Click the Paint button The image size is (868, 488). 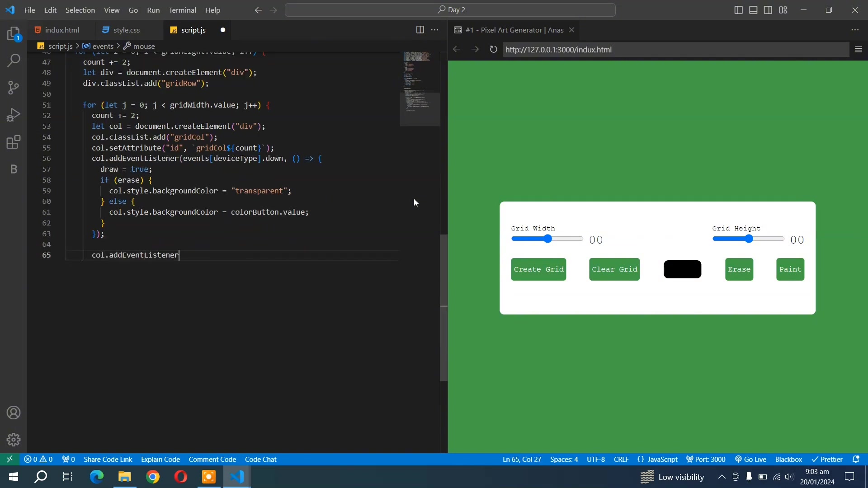tap(790, 270)
